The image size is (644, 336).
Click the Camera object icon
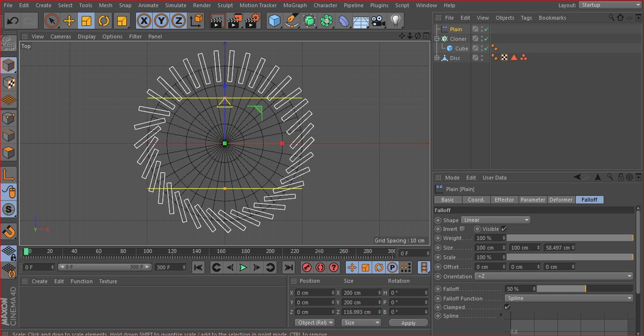coord(378,21)
